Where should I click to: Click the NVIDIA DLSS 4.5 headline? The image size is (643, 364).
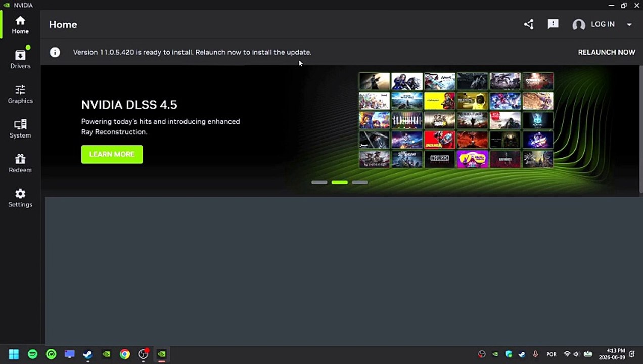[x=129, y=105]
